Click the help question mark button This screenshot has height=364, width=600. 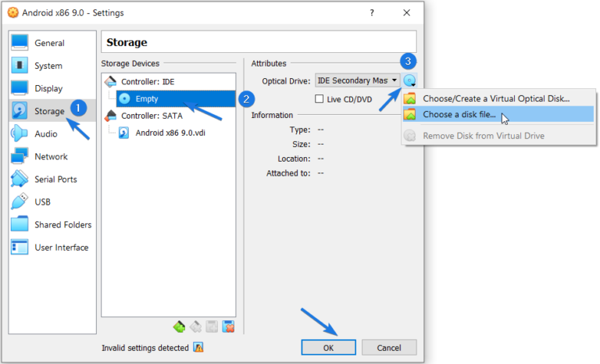[372, 12]
